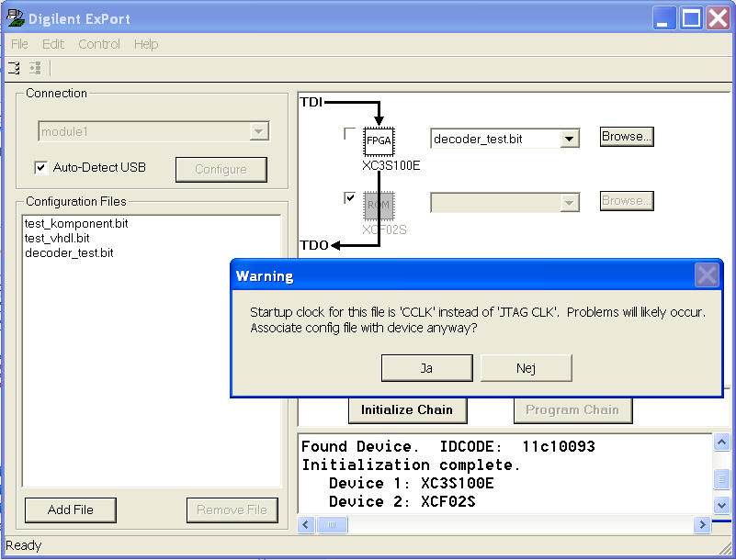This screenshot has width=736, height=560.
Task: Open the module1 connection dropdown
Action: [258, 132]
